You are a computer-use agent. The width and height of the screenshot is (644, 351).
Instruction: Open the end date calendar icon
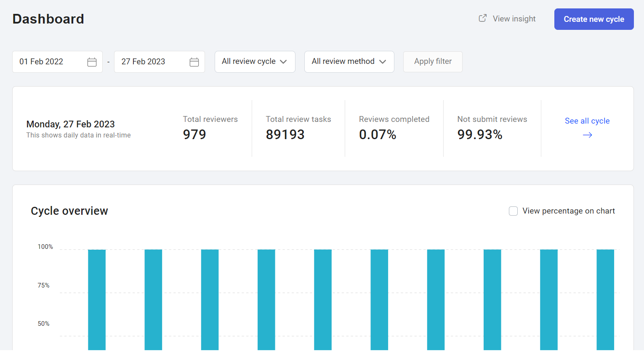pyautogui.click(x=194, y=62)
